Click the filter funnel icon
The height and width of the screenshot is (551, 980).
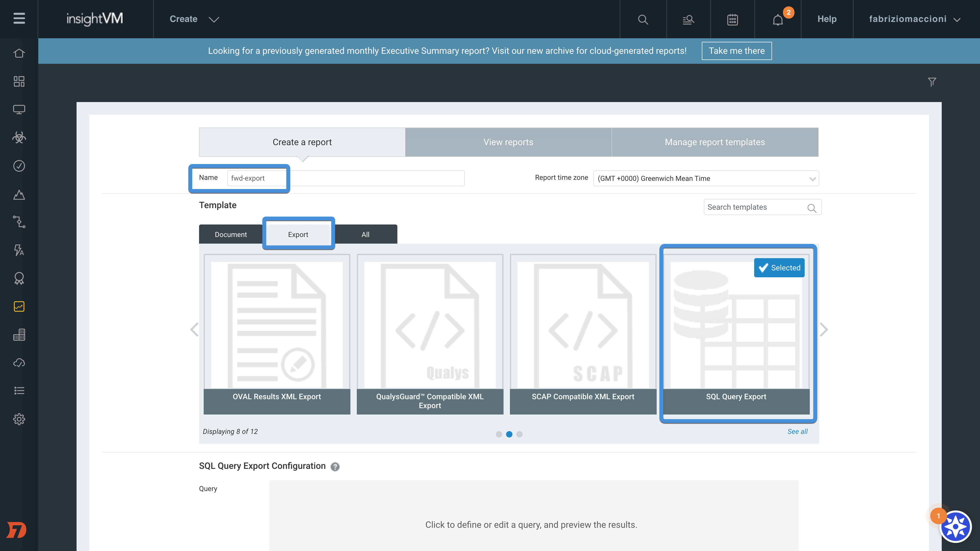932,82
